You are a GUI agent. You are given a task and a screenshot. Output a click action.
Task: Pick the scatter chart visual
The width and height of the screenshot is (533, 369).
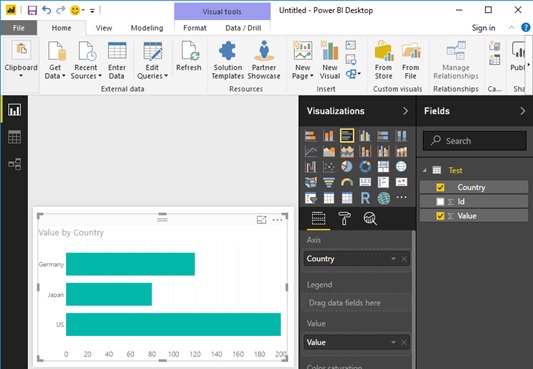[329, 167]
